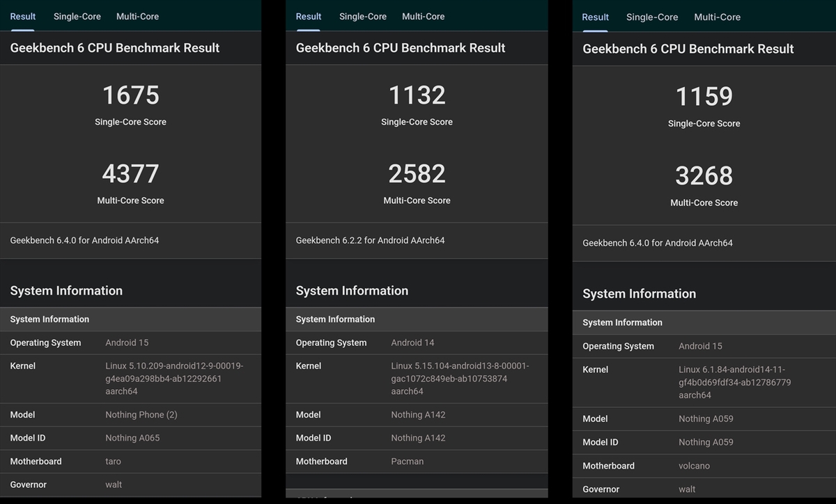The height and width of the screenshot is (504, 836).
Task: Select the walt governor value in the right panel
Action: click(687, 489)
